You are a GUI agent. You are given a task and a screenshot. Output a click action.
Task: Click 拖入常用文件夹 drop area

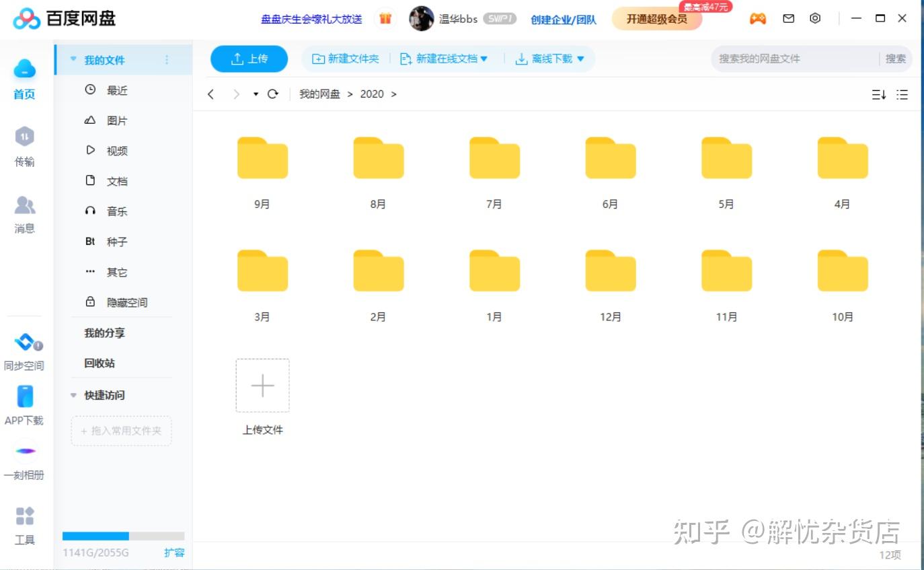click(x=121, y=431)
